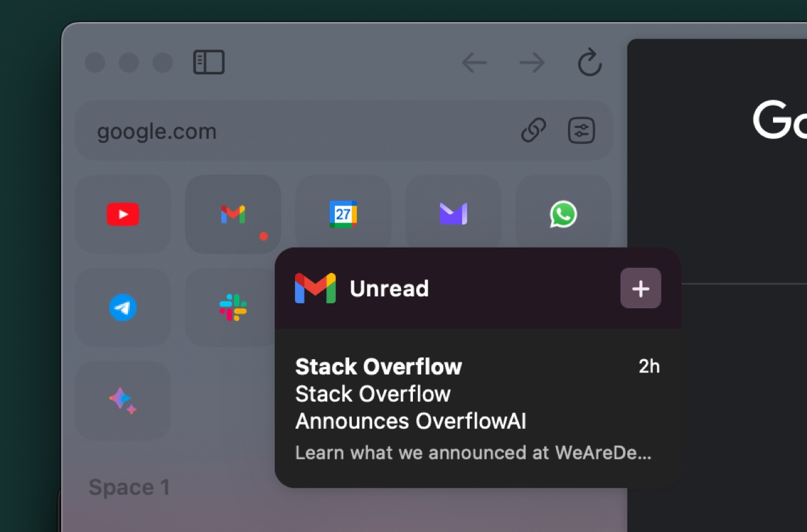The image size is (807, 532).
Task: Click the Unread heading in Gmail popup
Action: [x=390, y=289]
